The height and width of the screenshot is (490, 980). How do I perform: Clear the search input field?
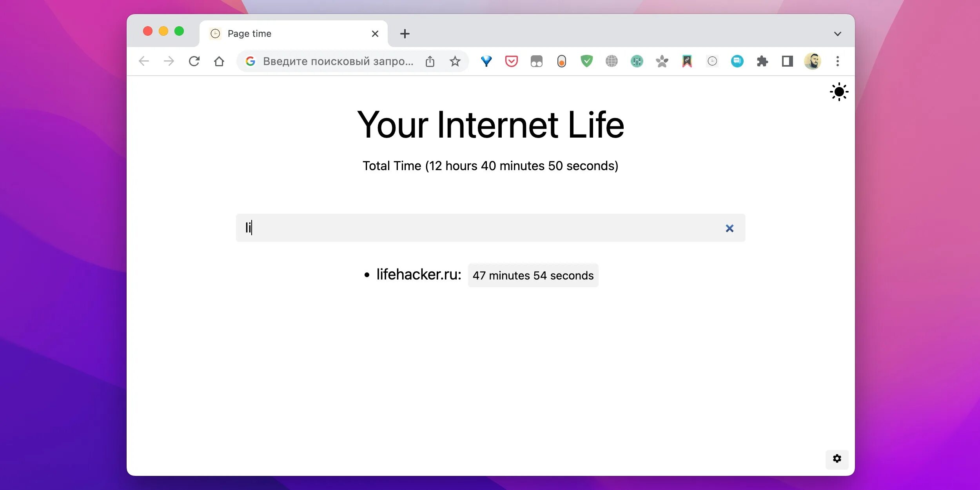(x=728, y=227)
